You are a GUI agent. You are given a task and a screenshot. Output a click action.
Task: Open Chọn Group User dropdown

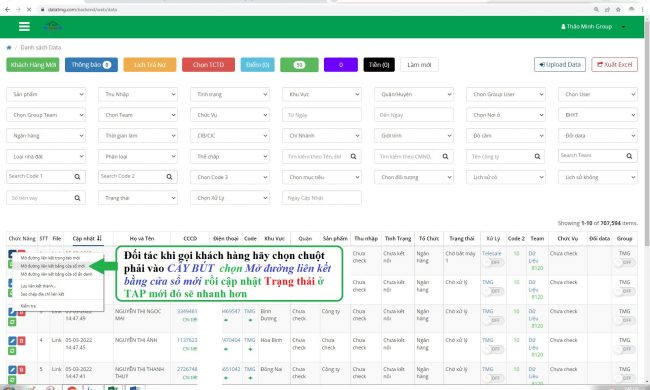click(x=506, y=94)
